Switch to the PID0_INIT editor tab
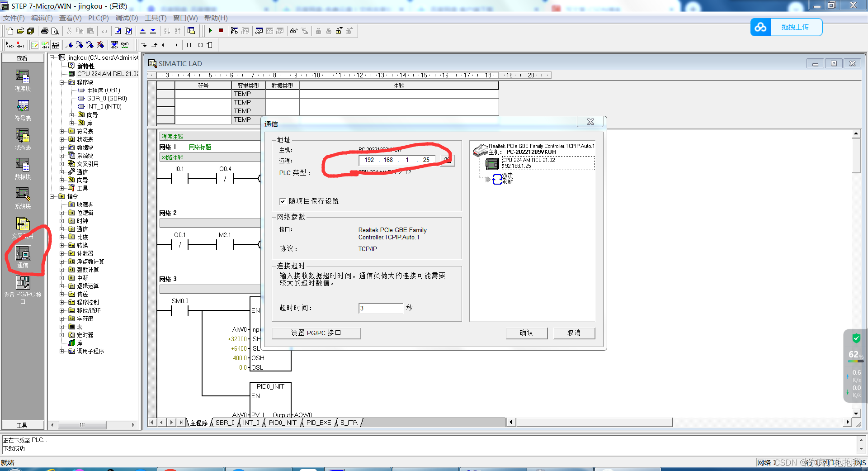The width and height of the screenshot is (868, 471). tap(283, 423)
